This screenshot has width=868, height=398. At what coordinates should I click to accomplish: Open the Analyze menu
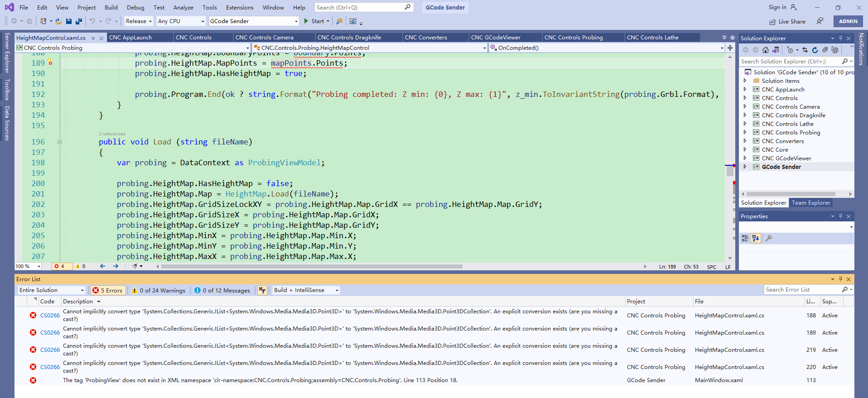[183, 8]
